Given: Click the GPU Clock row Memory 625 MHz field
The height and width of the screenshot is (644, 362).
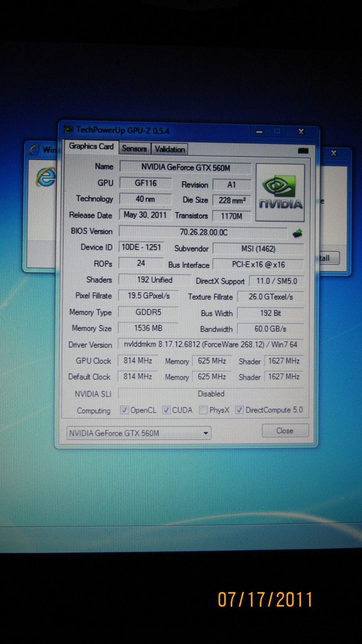Looking at the screenshot, I should click(212, 361).
